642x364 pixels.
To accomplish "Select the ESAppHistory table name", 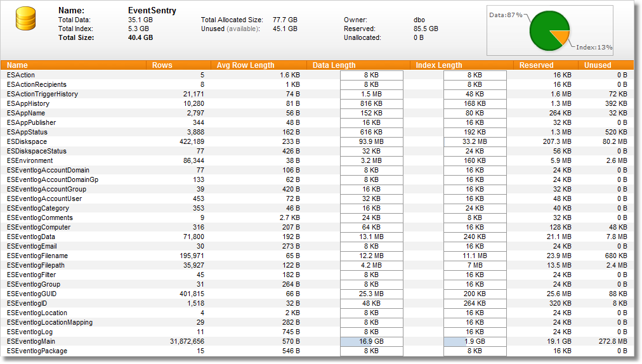I will pos(28,103).
